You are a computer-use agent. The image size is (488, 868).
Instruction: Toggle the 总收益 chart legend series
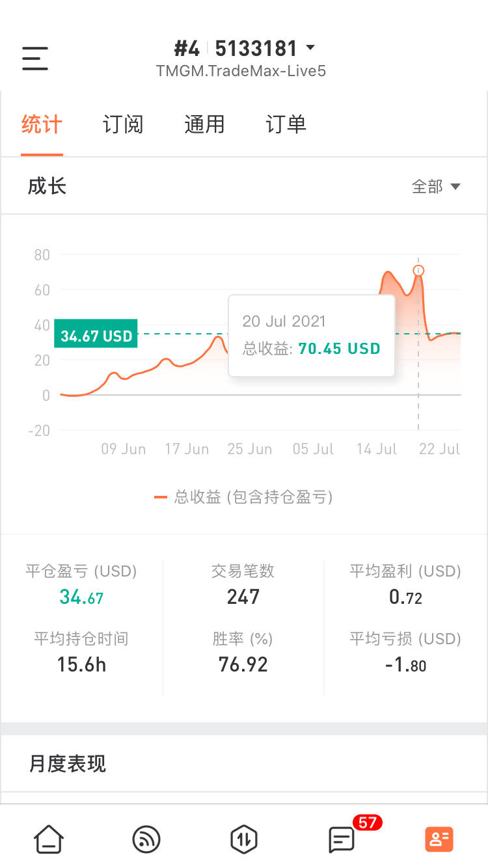coord(244,498)
